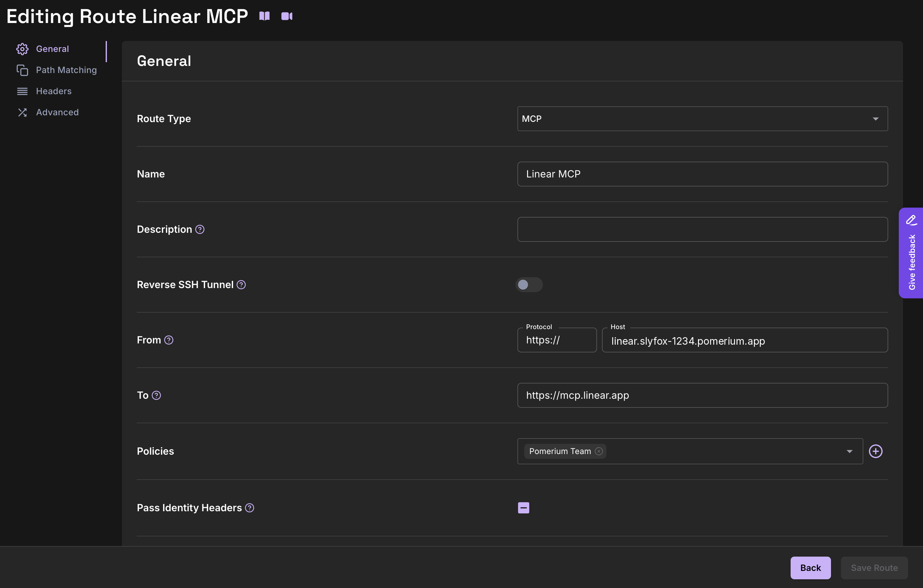This screenshot has width=923, height=588.
Task: Click the Host input field
Action: coord(744,340)
